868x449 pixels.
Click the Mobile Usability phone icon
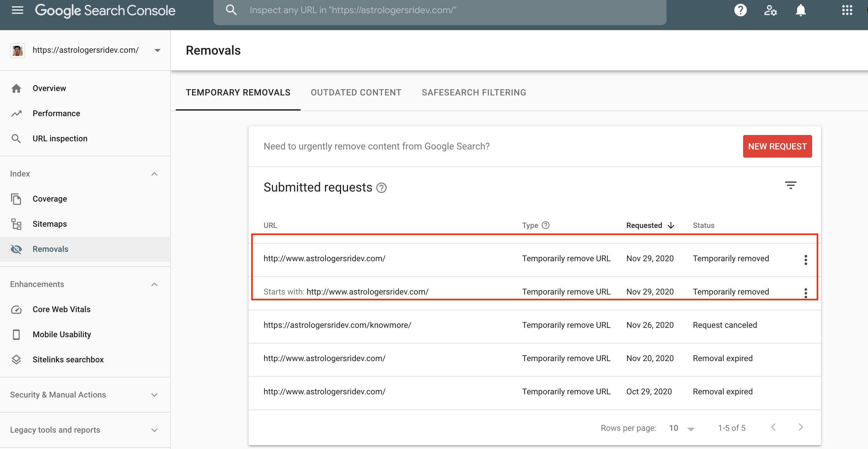(16, 334)
